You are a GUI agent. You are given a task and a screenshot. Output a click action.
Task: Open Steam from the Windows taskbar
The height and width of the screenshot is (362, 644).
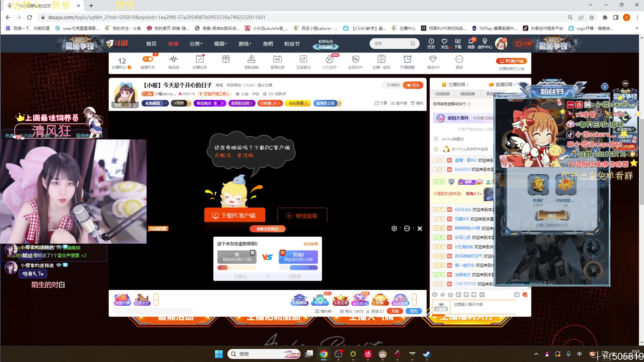[427, 354]
